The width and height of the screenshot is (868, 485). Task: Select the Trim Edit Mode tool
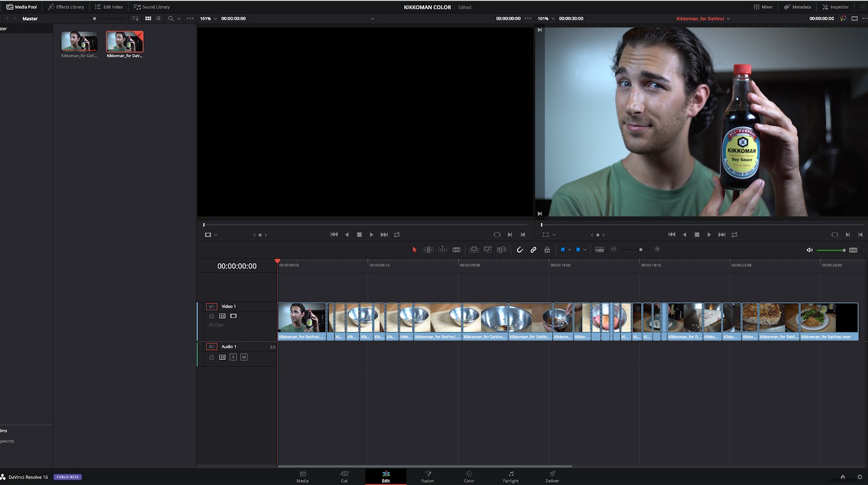coord(429,250)
